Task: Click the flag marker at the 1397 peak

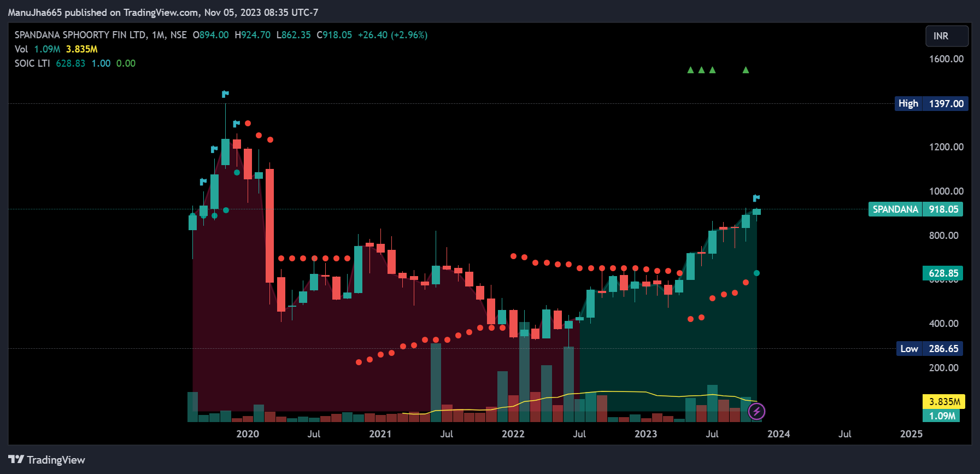Action: click(x=225, y=94)
